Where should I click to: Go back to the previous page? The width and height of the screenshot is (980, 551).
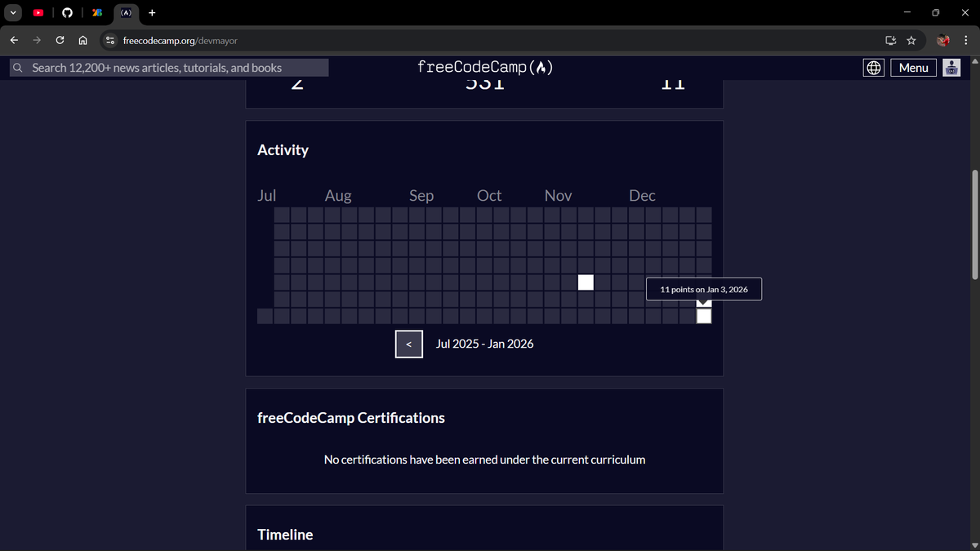tap(15, 40)
